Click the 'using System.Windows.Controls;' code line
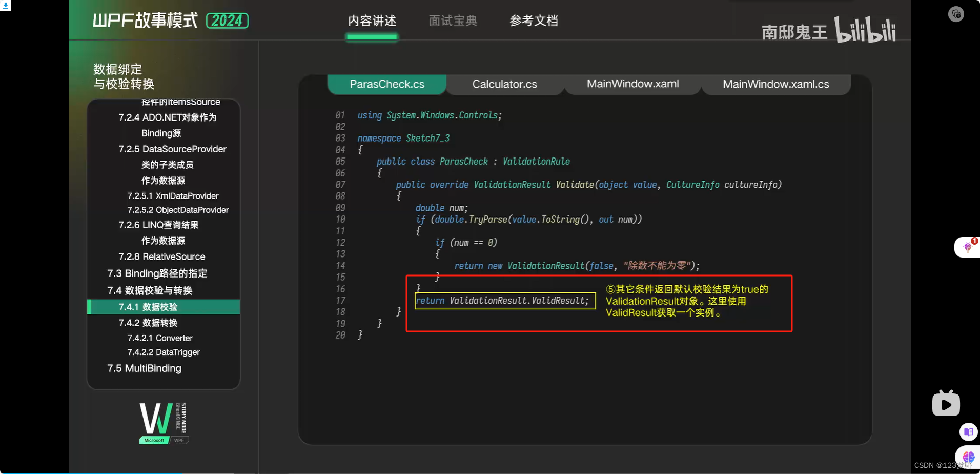980x474 pixels. point(430,115)
